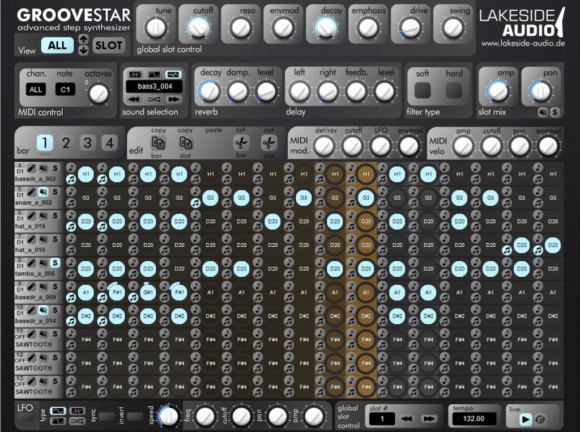580x432 pixels.
Task: Open www.lakeside-audio.de link
Action: (523, 43)
